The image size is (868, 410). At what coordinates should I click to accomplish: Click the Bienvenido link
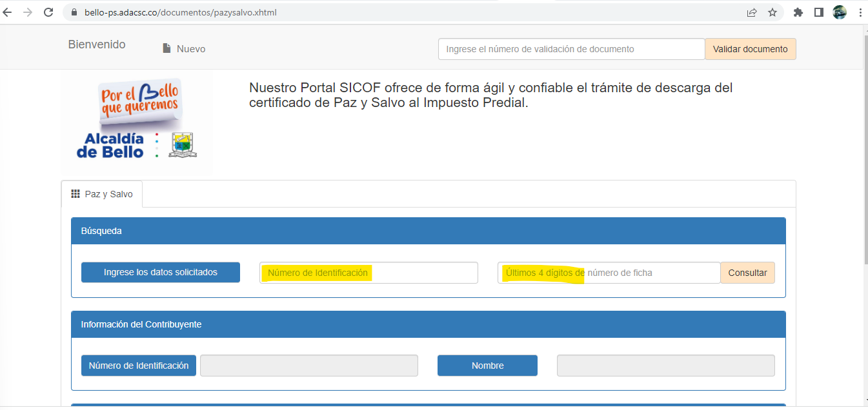pyautogui.click(x=97, y=44)
